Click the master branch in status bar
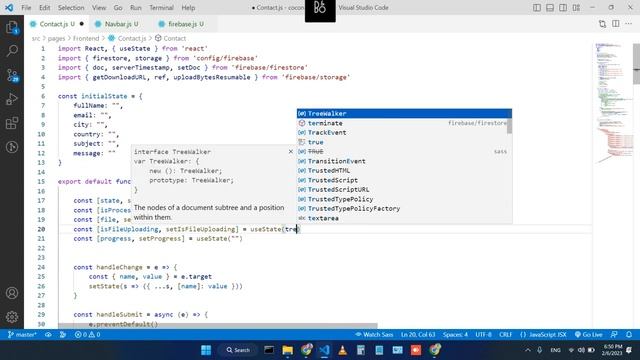This screenshot has height=360, width=640. coord(22,335)
